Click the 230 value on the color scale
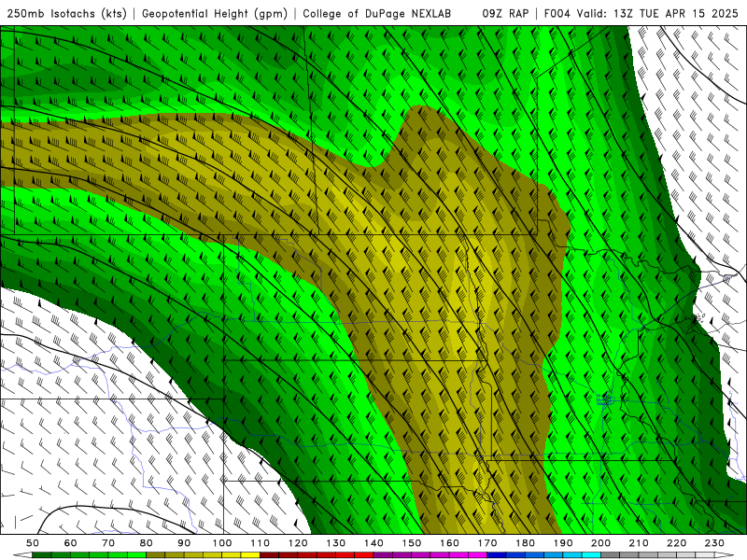Image resolution: width=747 pixels, height=560 pixels. tap(714, 543)
